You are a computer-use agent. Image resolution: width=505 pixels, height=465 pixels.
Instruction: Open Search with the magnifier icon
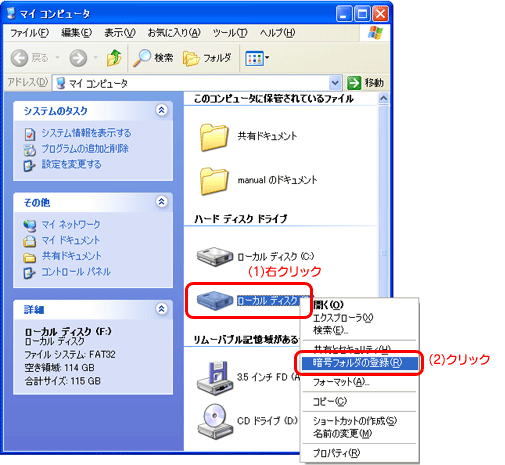(x=142, y=58)
